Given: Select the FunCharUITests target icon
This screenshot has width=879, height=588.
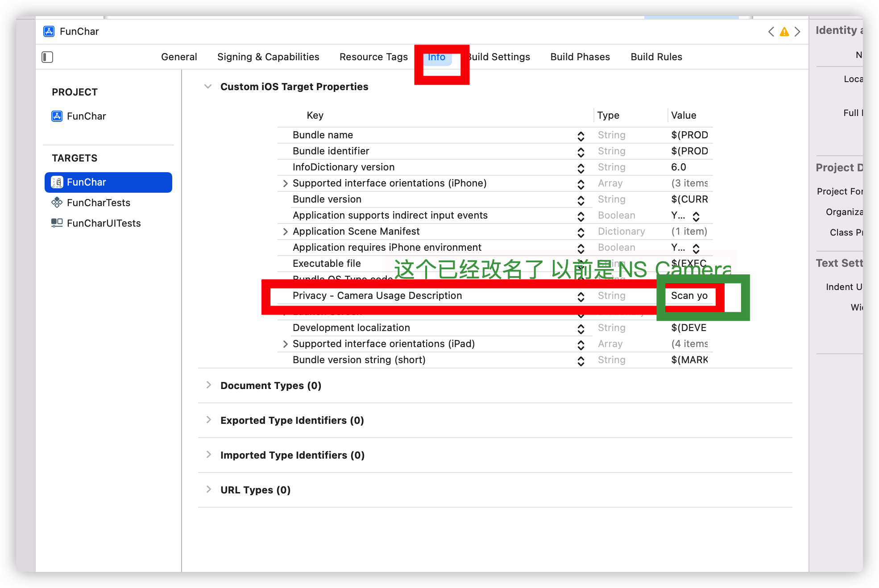Looking at the screenshot, I should [x=57, y=223].
